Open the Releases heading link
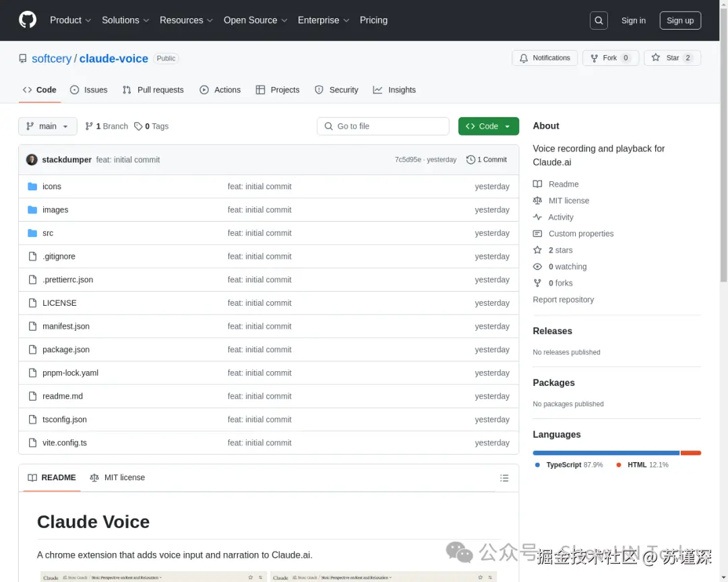 click(x=553, y=331)
